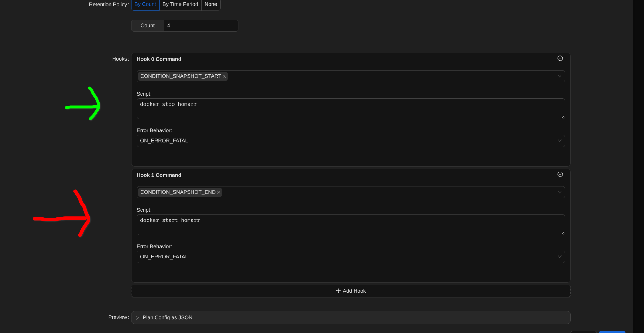Click the Count input field

tap(201, 26)
